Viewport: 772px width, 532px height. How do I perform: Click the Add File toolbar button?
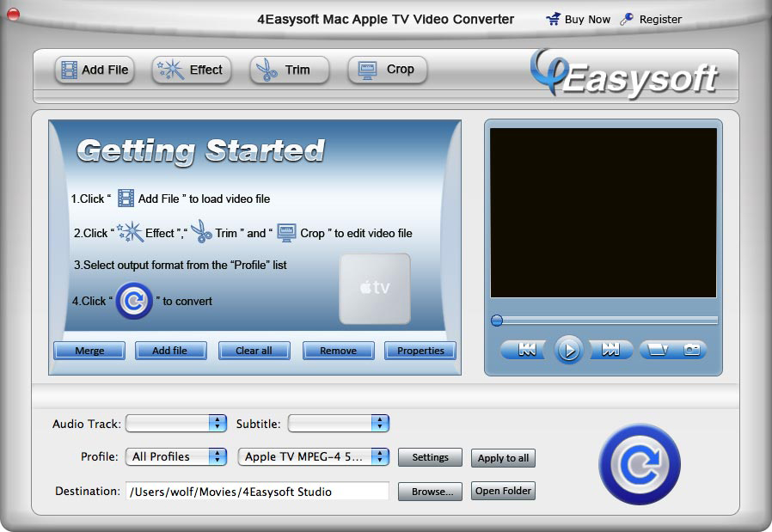point(95,70)
